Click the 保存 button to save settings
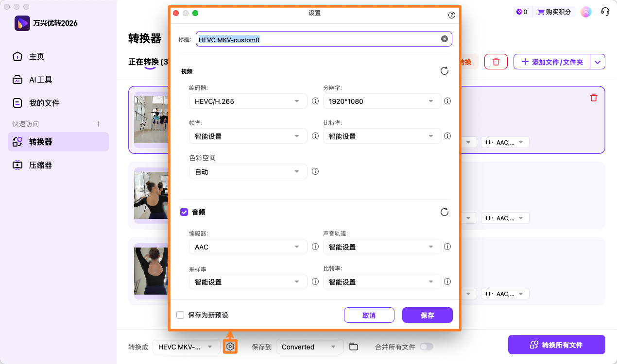Screen dimensions: 617x364 tap(427, 314)
